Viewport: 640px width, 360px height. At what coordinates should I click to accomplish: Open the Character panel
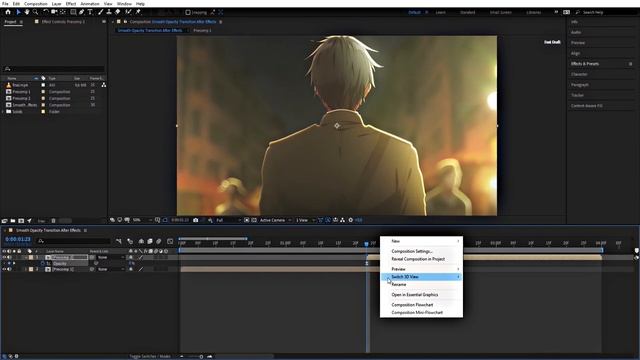pos(579,74)
